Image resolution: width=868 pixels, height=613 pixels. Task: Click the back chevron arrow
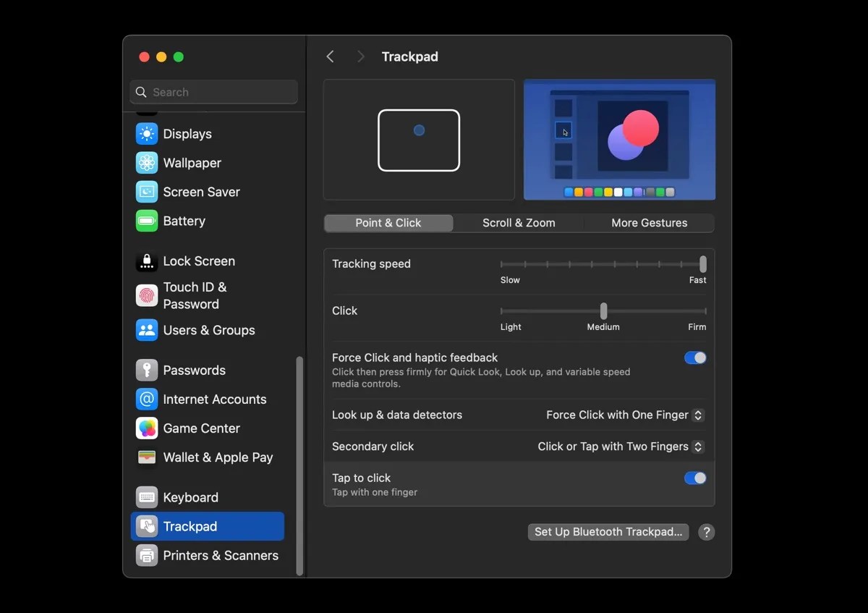tap(331, 56)
